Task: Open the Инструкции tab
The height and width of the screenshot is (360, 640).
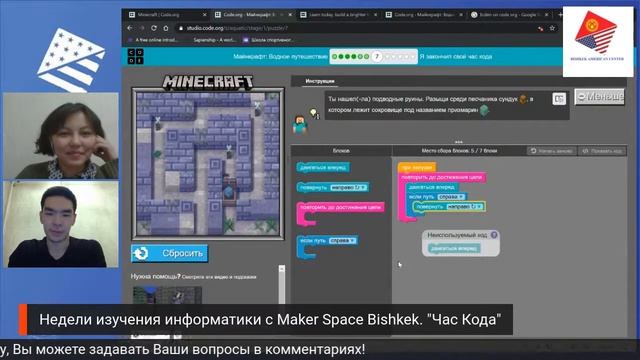Action: (x=320, y=81)
